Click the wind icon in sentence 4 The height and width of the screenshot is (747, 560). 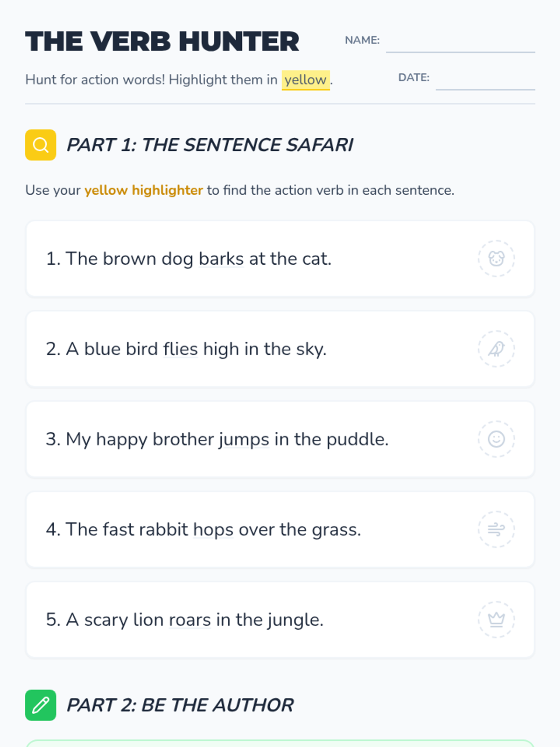[496, 529]
